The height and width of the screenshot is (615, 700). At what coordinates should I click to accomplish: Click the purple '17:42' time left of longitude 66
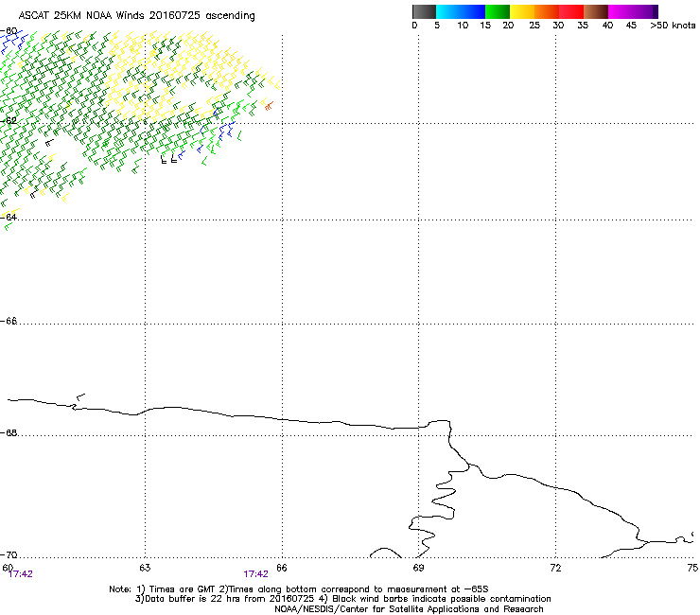[255, 574]
